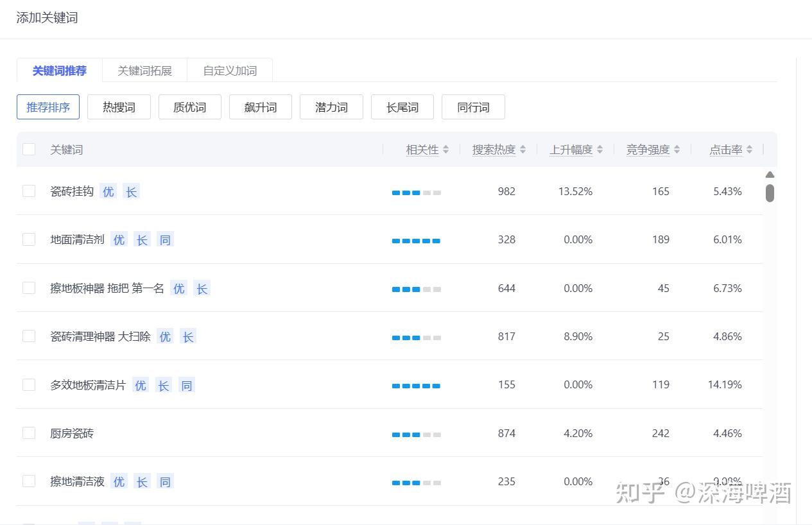Click the 长 tag on 多效地板清洁片 row

(164, 385)
